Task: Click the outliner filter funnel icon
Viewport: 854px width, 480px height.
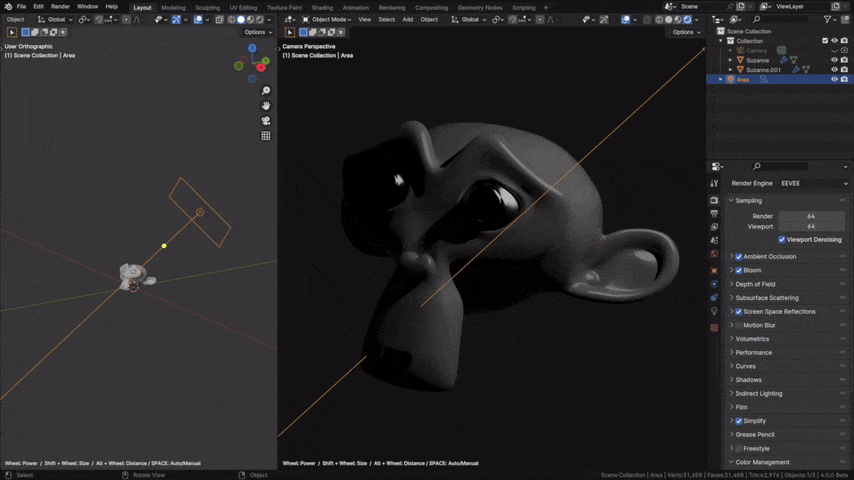Action: point(827,20)
